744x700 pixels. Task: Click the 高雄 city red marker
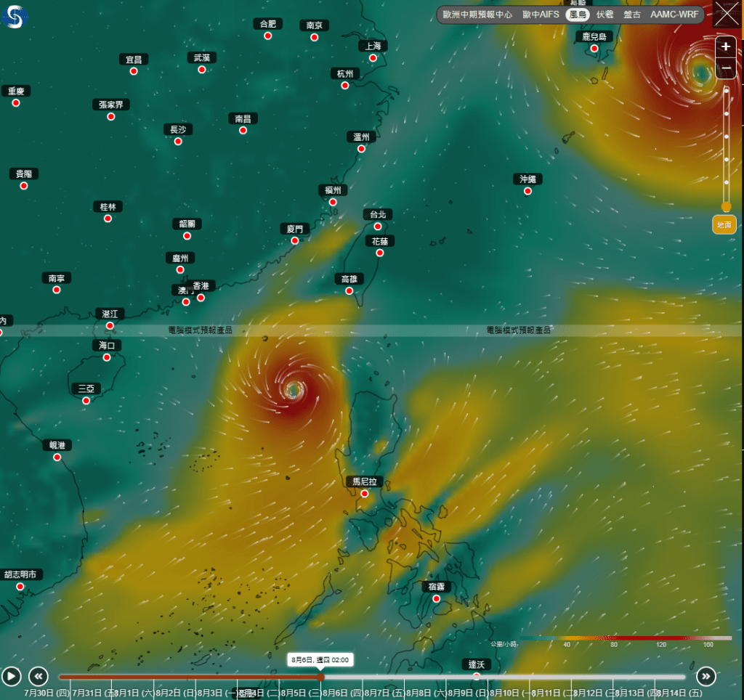click(x=349, y=291)
